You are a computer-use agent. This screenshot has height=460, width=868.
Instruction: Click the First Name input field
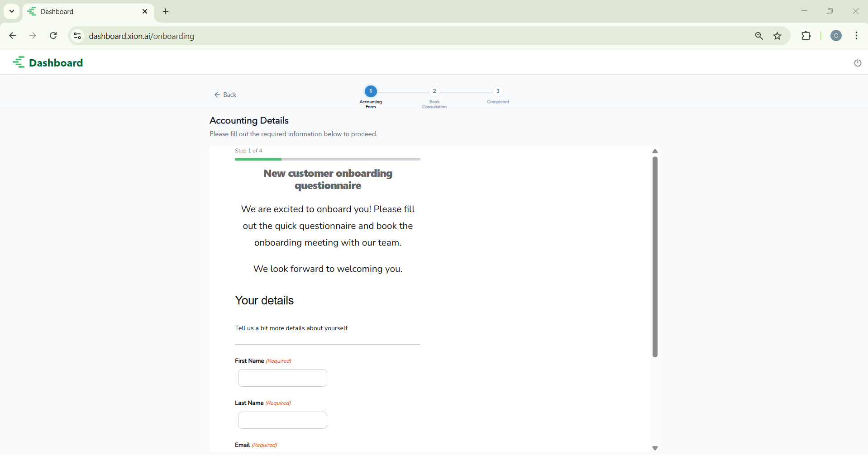(x=282, y=378)
